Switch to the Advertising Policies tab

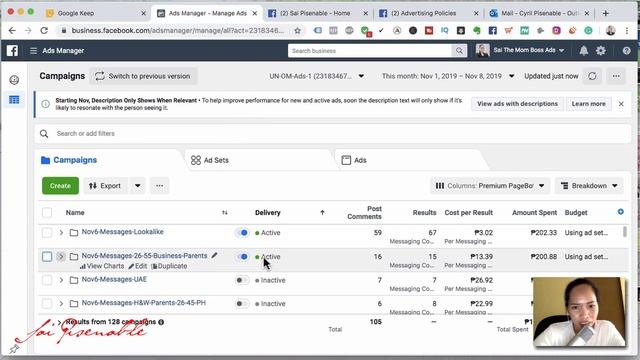(x=429, y=13)
